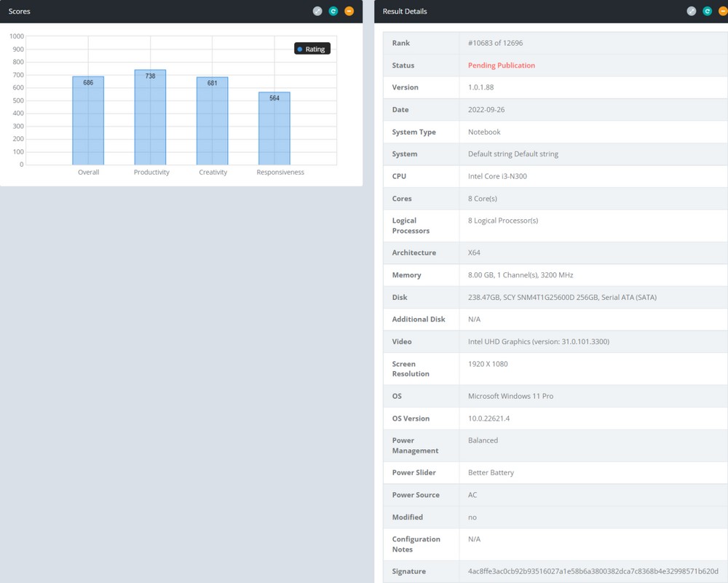The width and height of the screenshot is (728, 583).
Task: Click Microsoft Windows 11 Pro value
Action: [511, 397]
